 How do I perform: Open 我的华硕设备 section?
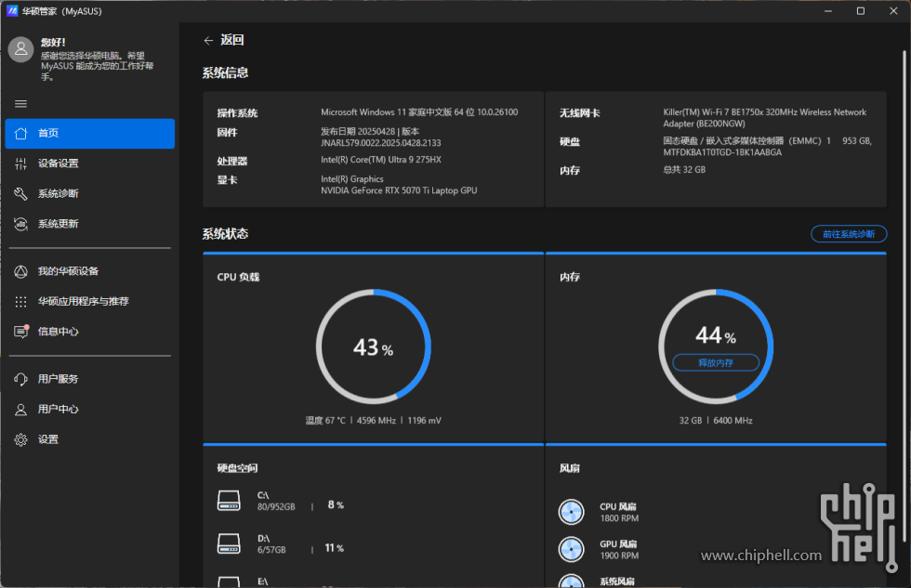click(x=90, y=271)
